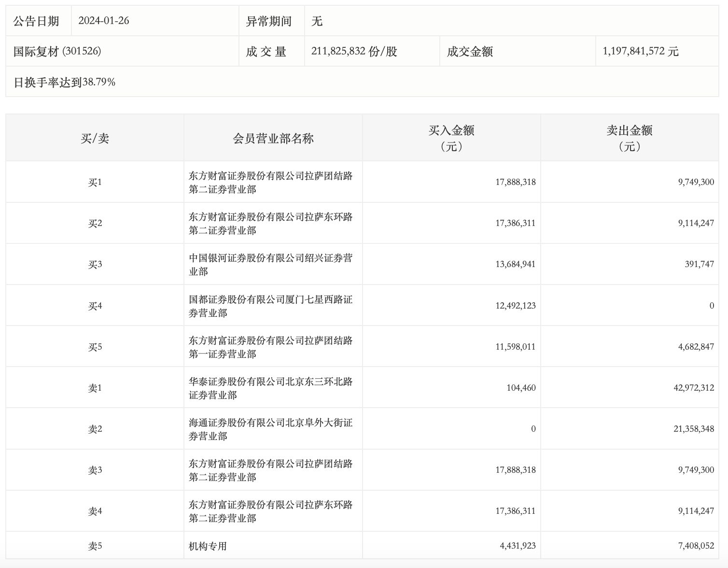Click the 公告日期 label
The width and height of the screenshot is (728, 568).
36,21
